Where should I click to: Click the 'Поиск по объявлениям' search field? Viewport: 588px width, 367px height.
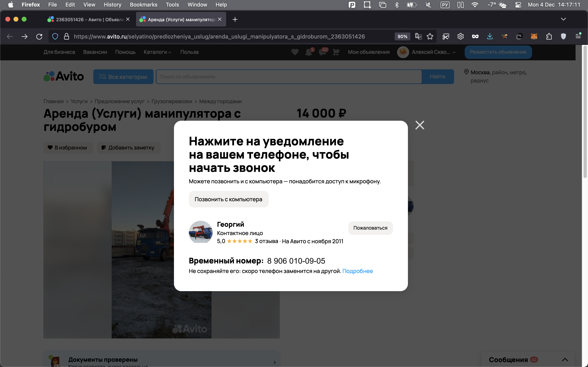point(288,77)
